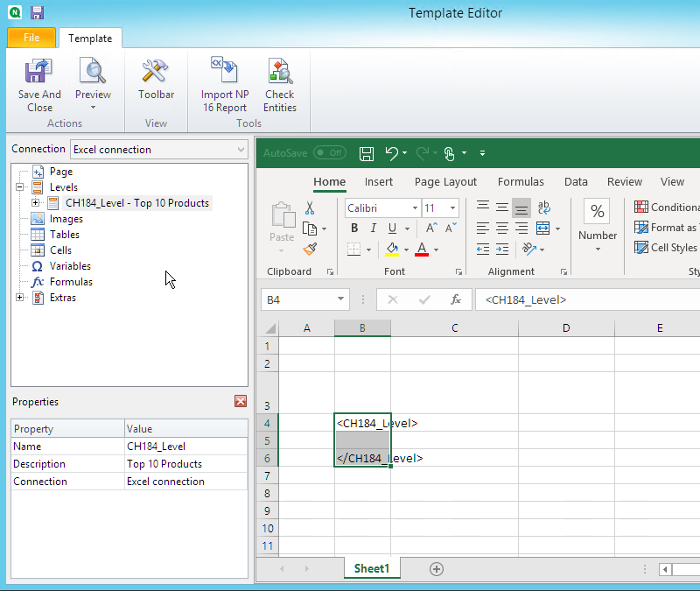Close the Properties panel

tap(241, 401)
